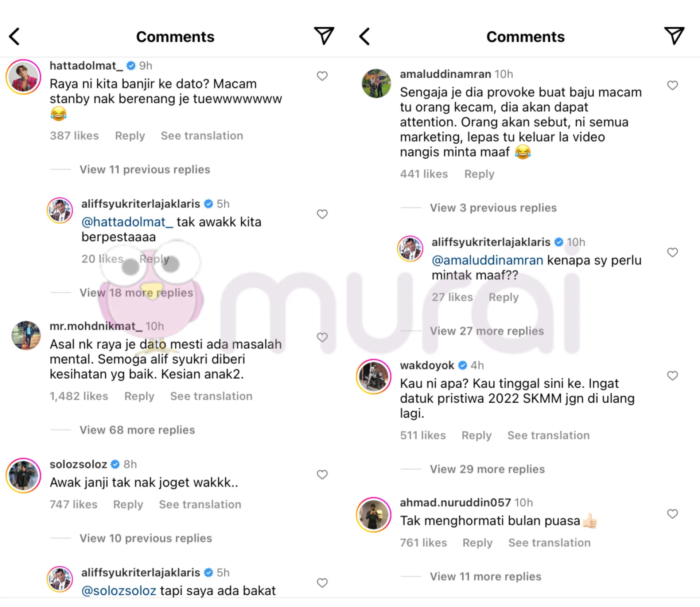The image size is (700, 607).
Task: Open share paper-plane icon in left panel
Action: (x=324, y=36)
